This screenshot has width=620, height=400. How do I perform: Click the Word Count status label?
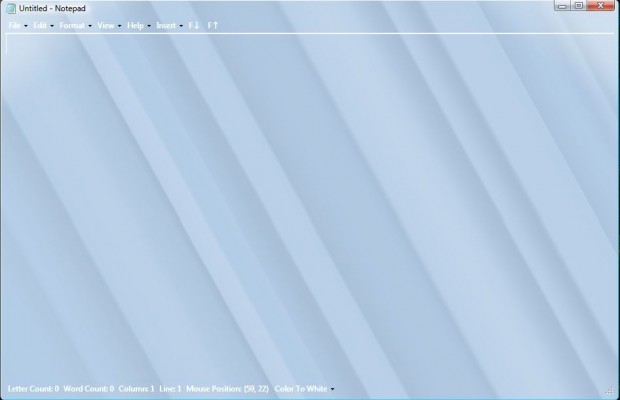point(89,388)
